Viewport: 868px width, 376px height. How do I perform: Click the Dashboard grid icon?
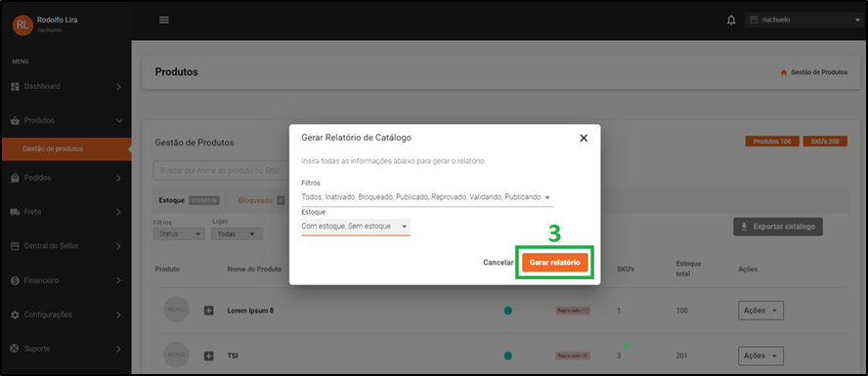(15, 87)
